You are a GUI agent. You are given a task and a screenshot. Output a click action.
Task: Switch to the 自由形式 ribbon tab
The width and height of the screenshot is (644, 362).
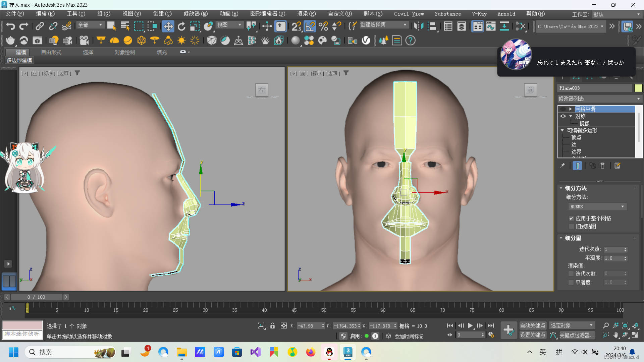(51, 52)
